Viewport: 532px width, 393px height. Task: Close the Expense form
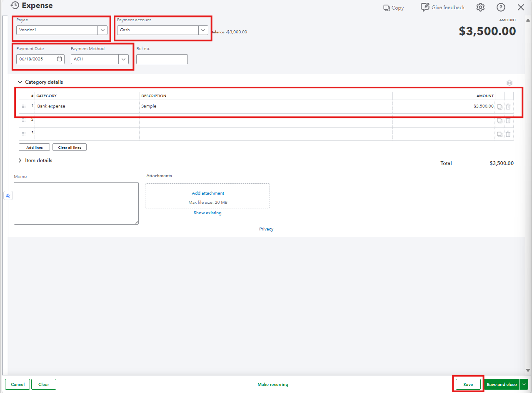(521, 7)
